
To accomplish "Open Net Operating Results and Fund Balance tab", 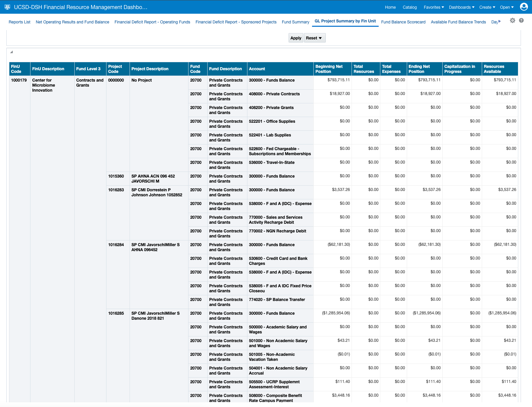I will [72, 22].
